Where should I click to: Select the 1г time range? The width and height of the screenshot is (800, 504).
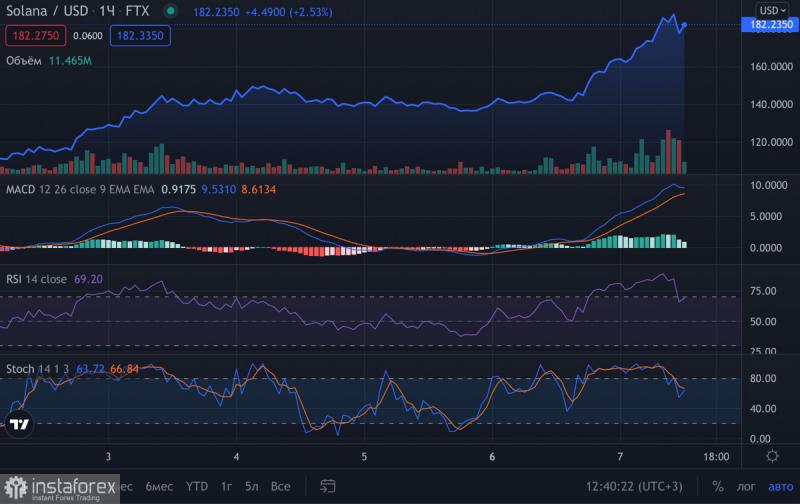tap(226, 486)
